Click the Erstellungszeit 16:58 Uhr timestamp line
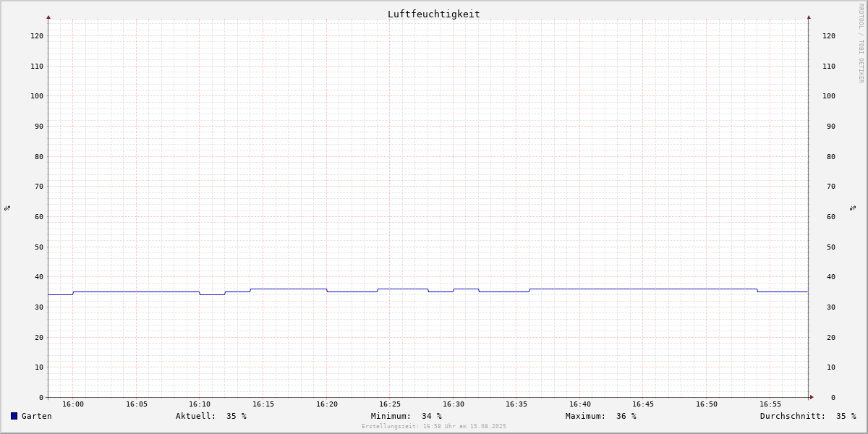 434,427
